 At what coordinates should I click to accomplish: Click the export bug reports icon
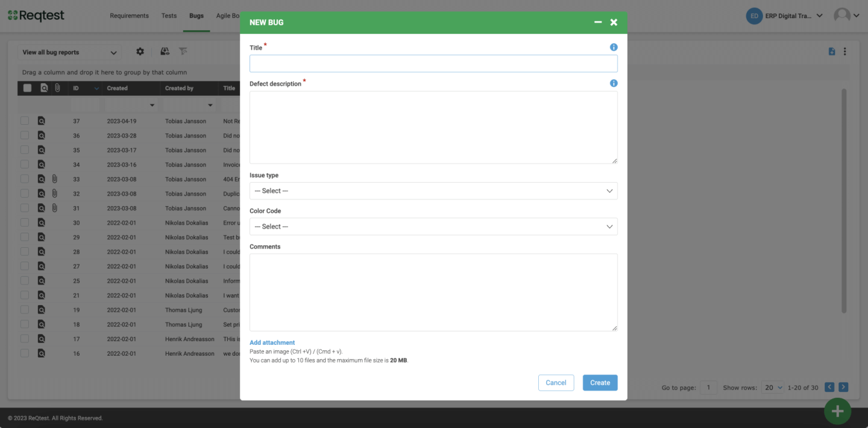point(164,52)
